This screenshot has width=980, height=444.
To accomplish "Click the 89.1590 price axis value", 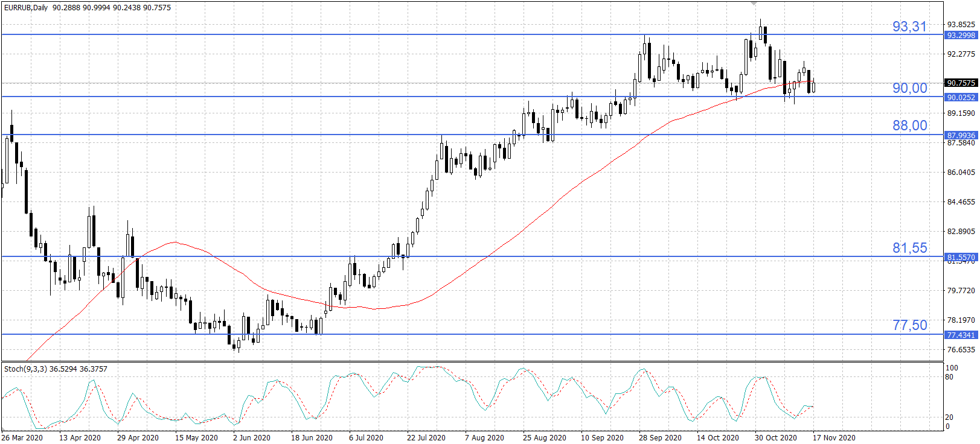I will click(x=961, y=113).
